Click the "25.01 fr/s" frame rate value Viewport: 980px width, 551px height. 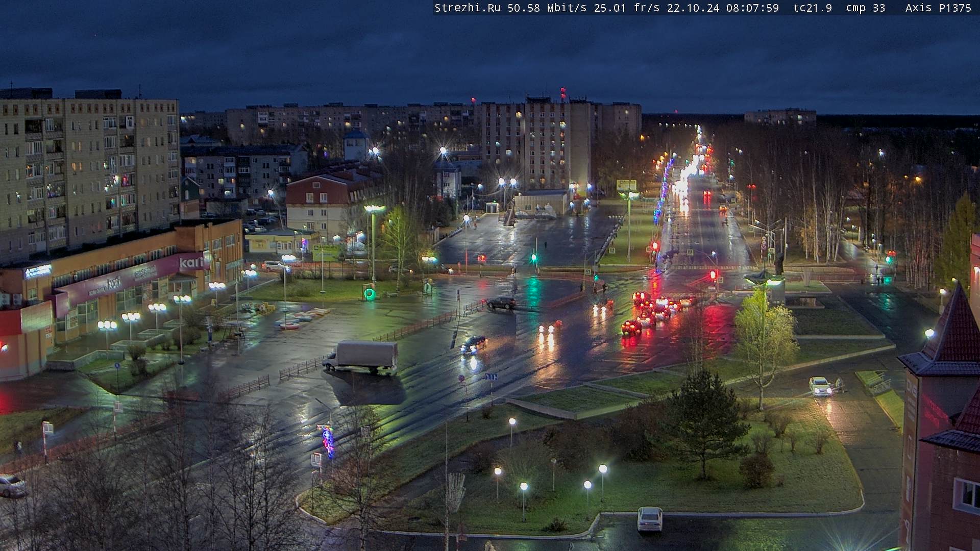point(627,8)
